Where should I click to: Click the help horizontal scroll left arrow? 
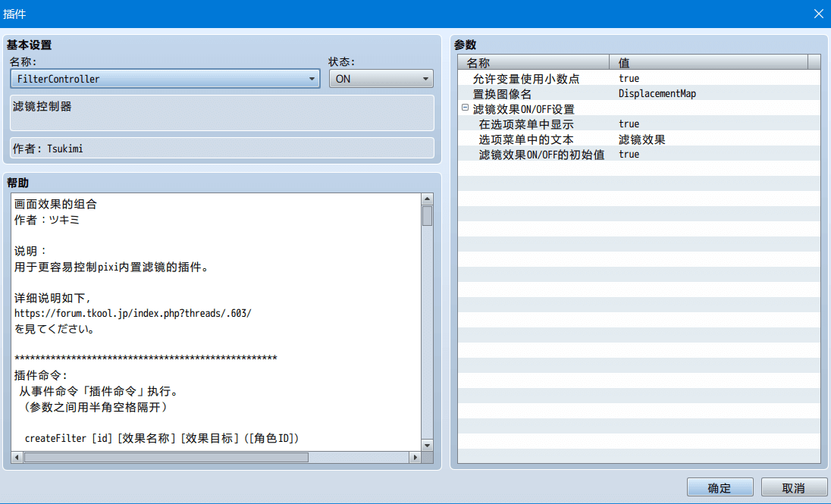coord(17,457)
